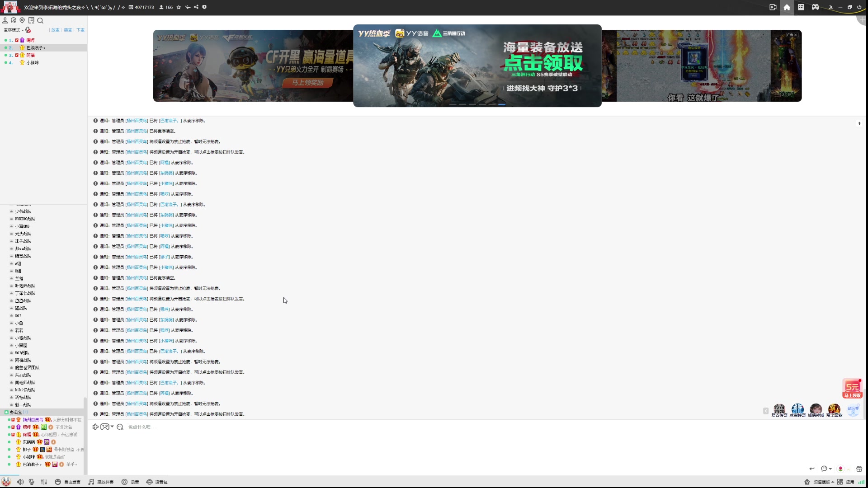Open the report exclamation icon in title bar
Viewport: 868px width, 488px height.
click(x=204, y=7)
